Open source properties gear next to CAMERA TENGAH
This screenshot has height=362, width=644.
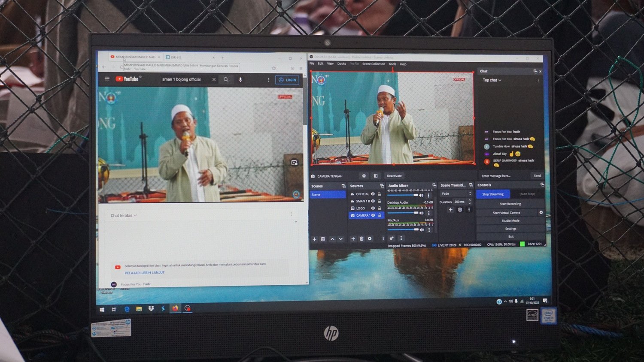point(364,176)
